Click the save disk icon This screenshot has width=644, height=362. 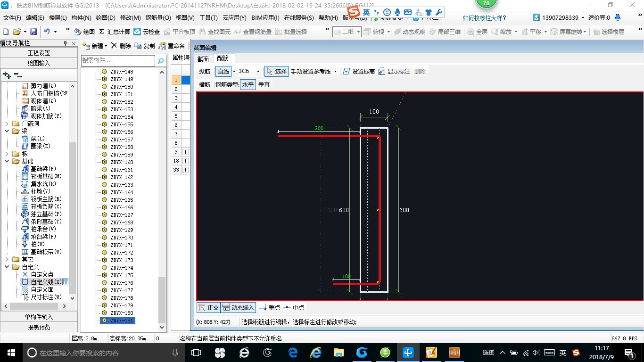tap(33, 32)
